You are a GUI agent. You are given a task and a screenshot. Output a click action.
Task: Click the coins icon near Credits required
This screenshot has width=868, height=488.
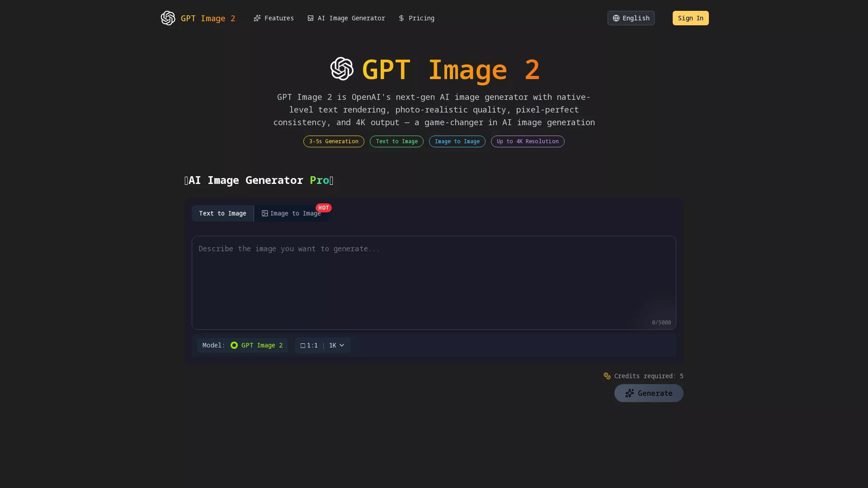pyautogui.click(x=607, y=376)
